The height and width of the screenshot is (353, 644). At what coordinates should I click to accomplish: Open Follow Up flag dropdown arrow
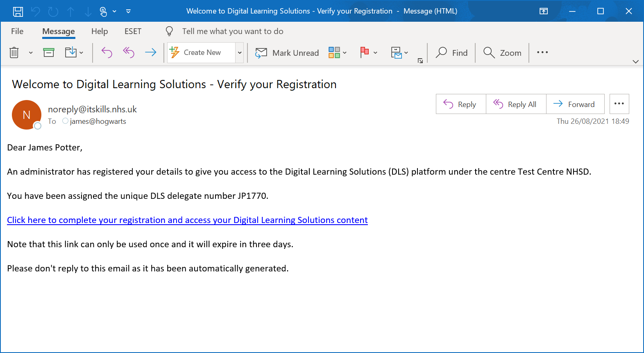[x=375, y=52]
